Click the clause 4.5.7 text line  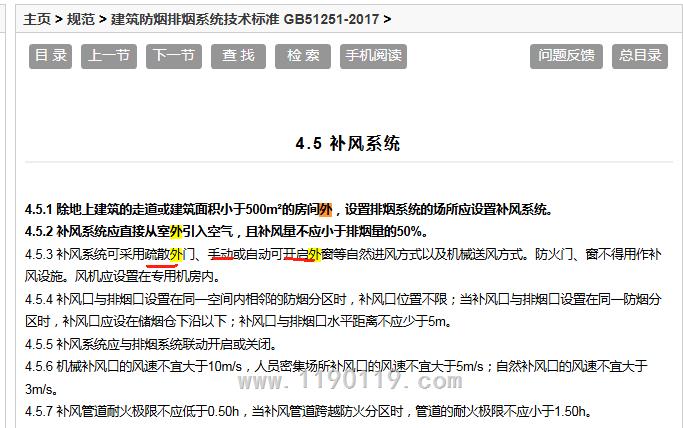[300, 410]
